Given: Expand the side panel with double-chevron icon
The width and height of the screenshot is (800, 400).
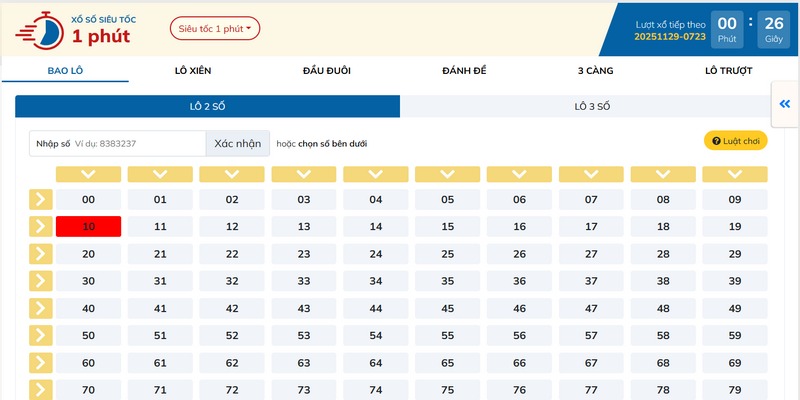Looking at the screenshot, I should click(x=784, y=104).
